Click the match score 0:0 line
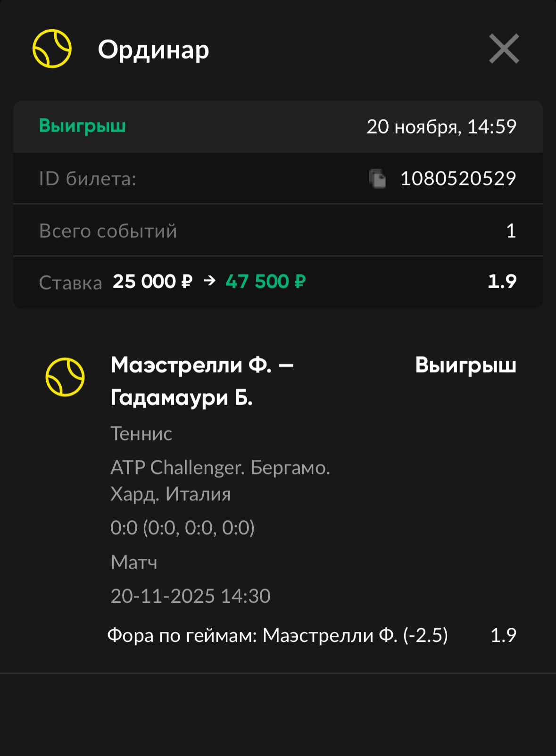The width and height of the screenshot is (556, 756). 183,528
